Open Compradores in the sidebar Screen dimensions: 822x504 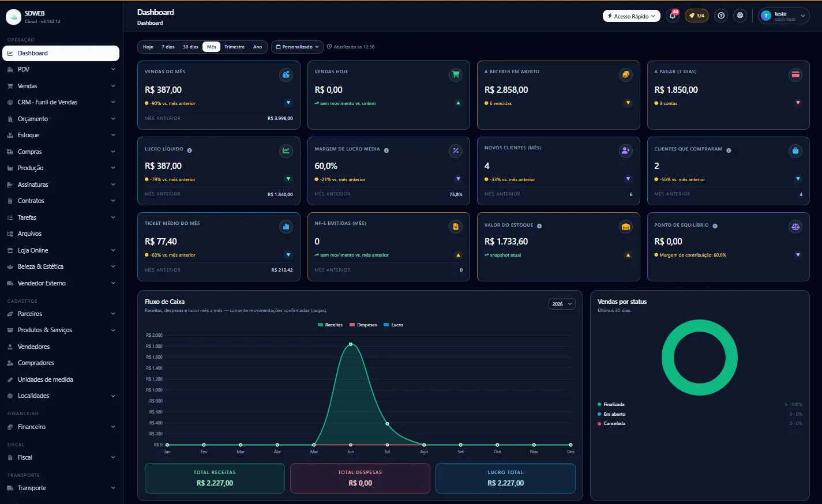tap(61, 363)
